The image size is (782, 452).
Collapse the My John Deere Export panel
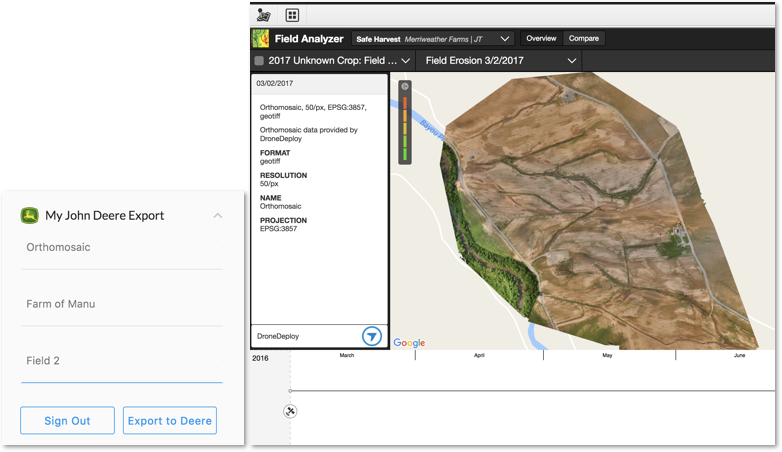(218, 215)
